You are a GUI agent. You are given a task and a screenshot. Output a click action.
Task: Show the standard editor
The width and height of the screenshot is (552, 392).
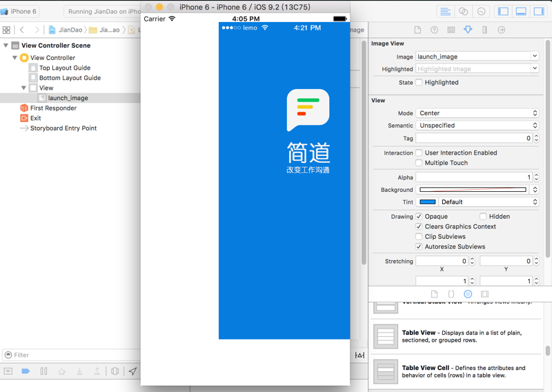coord(445,12)
